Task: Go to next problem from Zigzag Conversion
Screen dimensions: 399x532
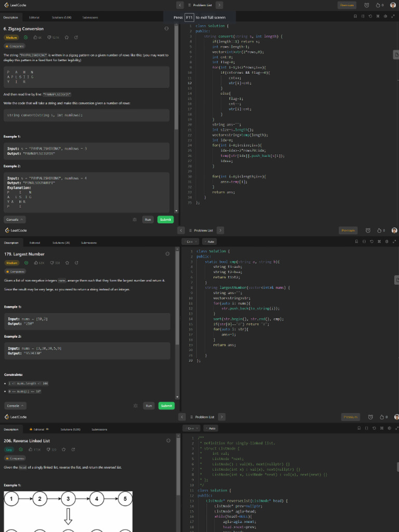Action: point(220,5)
